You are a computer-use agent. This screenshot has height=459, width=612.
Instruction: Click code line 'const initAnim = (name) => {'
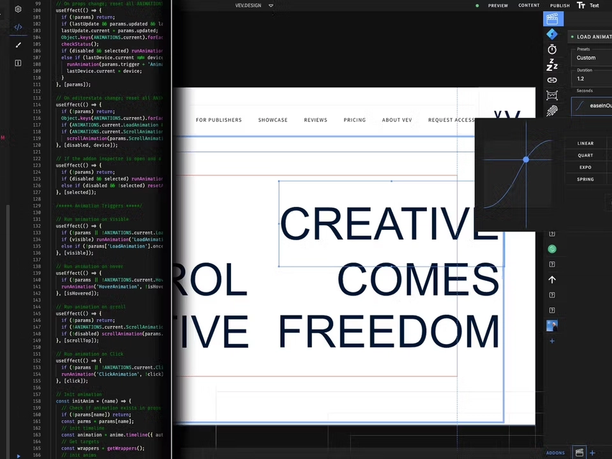[94, 401]
